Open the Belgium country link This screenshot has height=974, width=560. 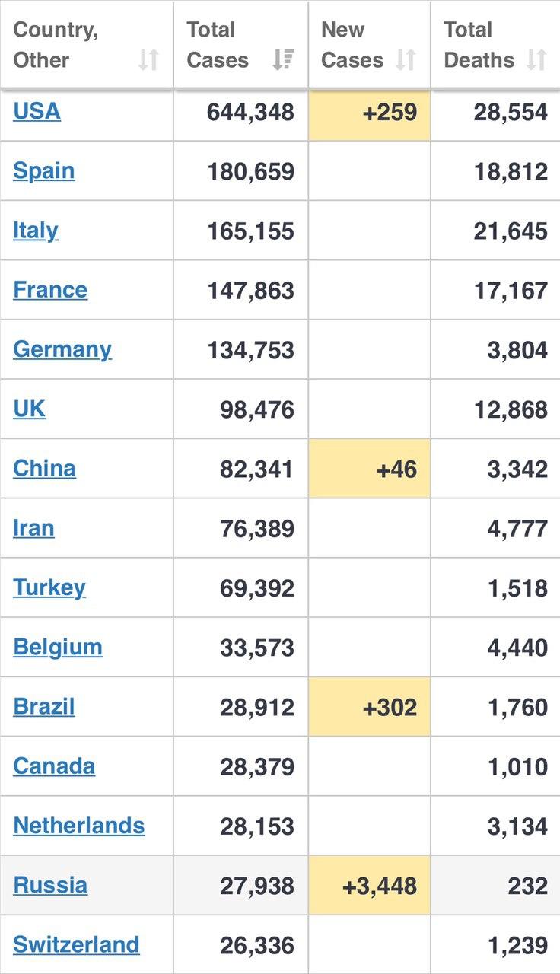point(58,647)
